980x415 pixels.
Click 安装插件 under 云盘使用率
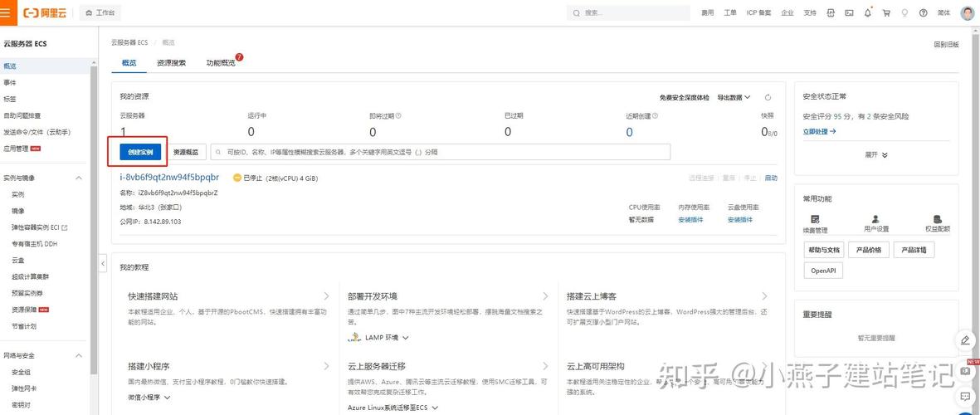tap(740, 220)
